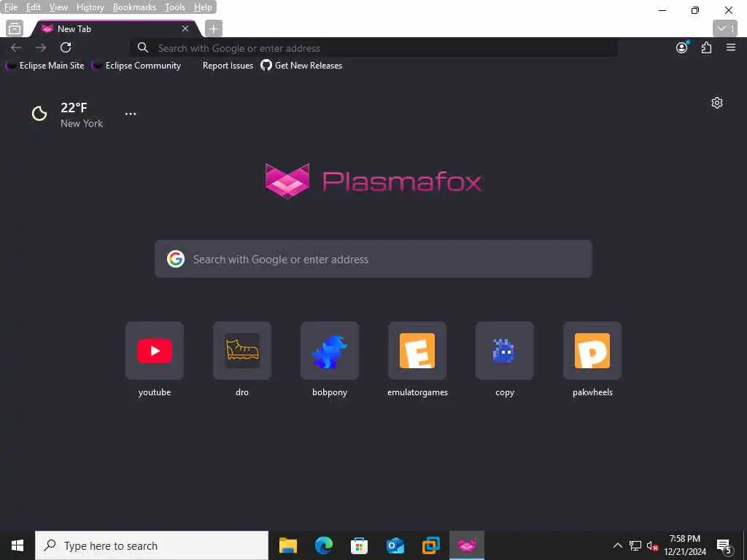Open muted volume tray icon

click(652, 545)
